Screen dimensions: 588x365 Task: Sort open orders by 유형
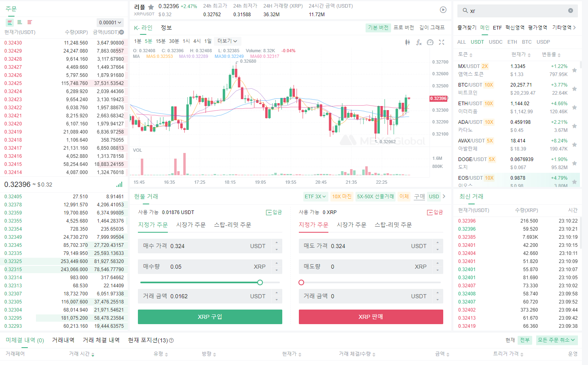tap(161, 354)
